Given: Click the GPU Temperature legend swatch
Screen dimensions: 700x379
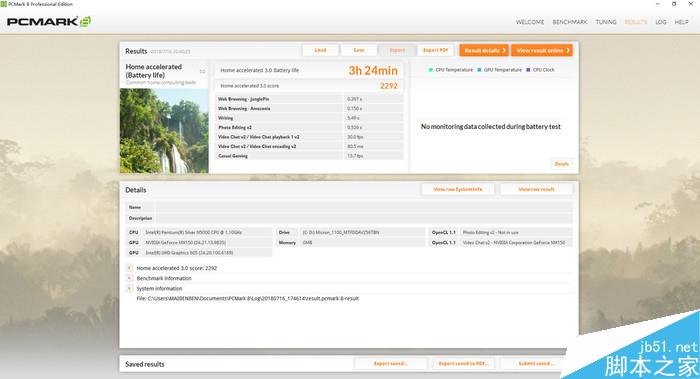Looking at the screenshot, I should click(x=479, y=70).
